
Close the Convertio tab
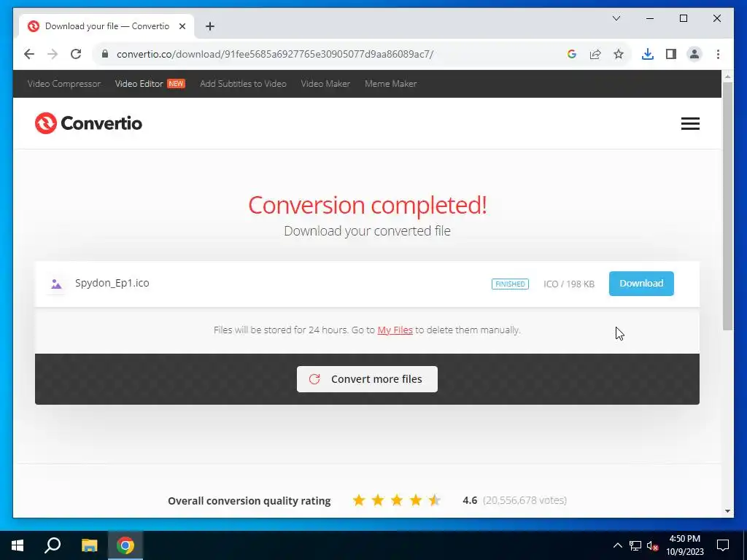point(182,26)
